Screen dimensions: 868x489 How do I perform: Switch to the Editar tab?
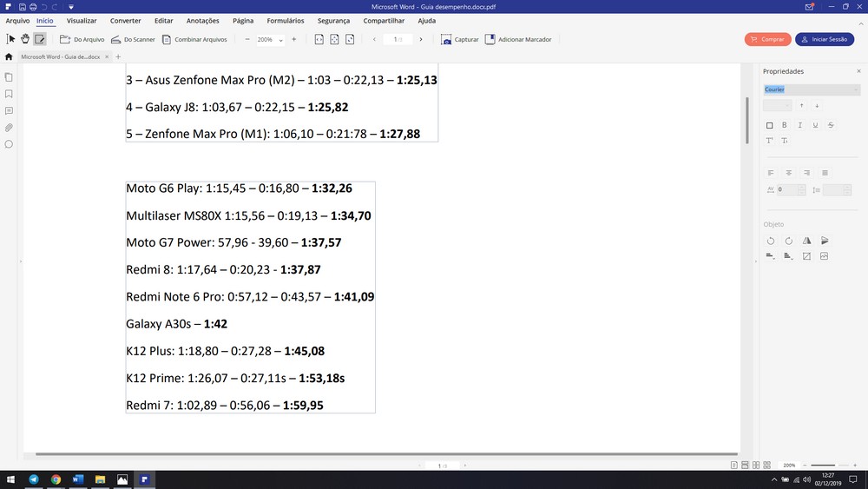pos(164,21)
